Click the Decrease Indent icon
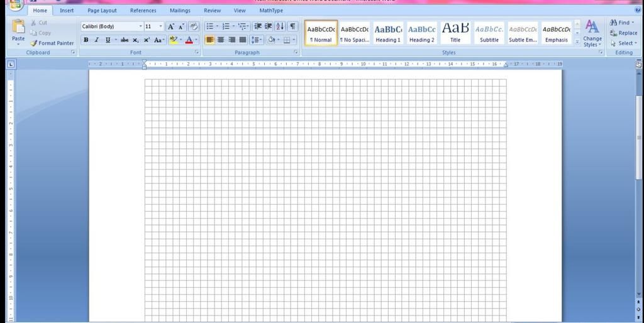 (x=258, y=26)
